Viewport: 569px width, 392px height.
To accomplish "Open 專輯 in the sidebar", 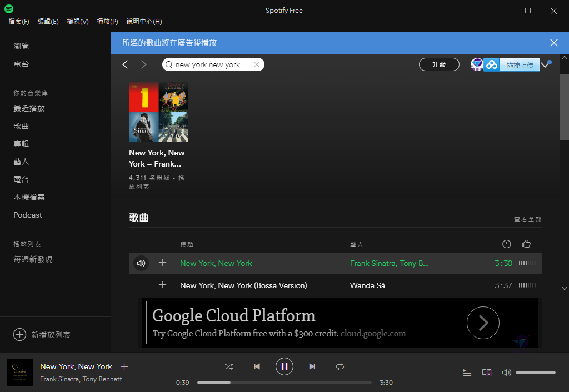I will click(21, 144).
